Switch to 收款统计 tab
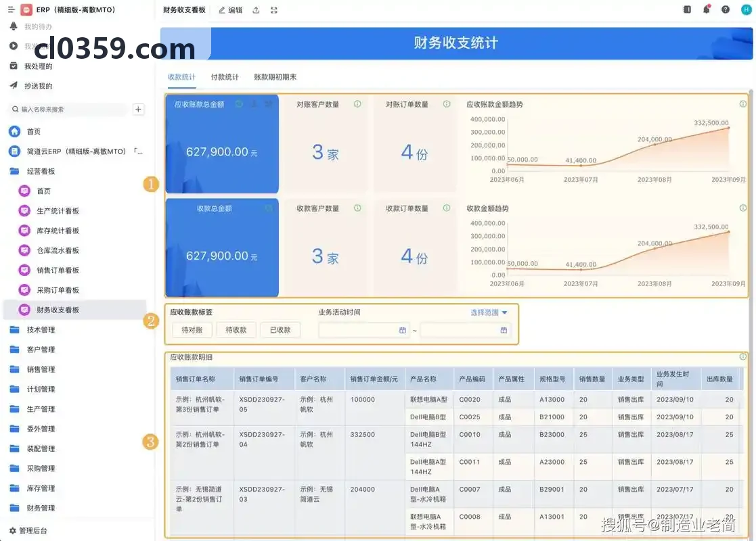This screenshot has height=541, width=756. pyautogui.click(x=182, y=77)
